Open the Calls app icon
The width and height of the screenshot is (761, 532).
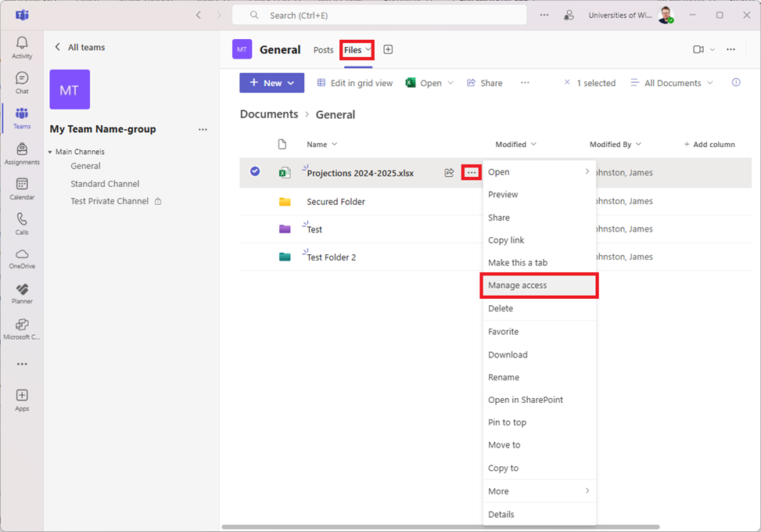pos(22,223)
